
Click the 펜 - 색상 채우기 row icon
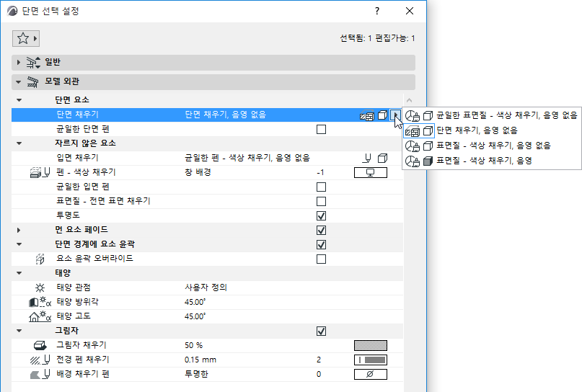(40, 172)
